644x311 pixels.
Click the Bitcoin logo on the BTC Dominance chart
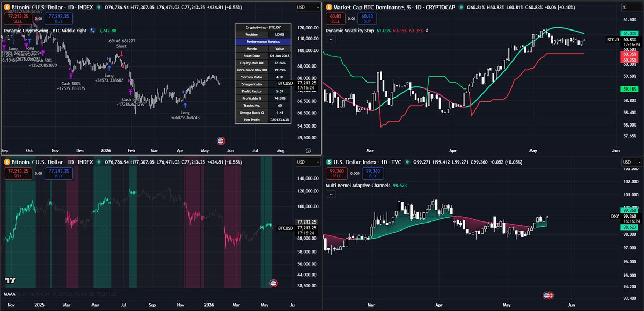tap(328, 6)
